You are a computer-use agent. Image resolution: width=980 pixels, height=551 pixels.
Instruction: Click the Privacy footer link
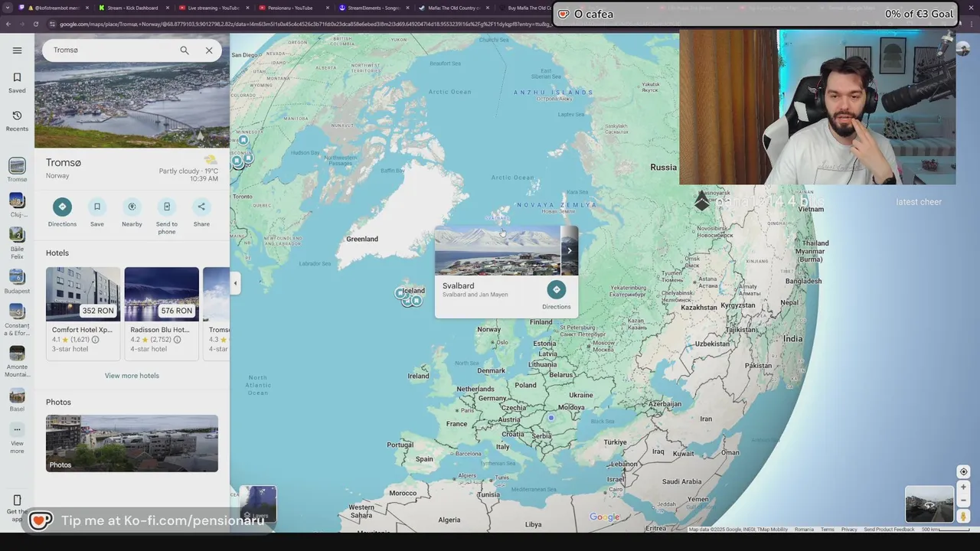click(849, 530)
